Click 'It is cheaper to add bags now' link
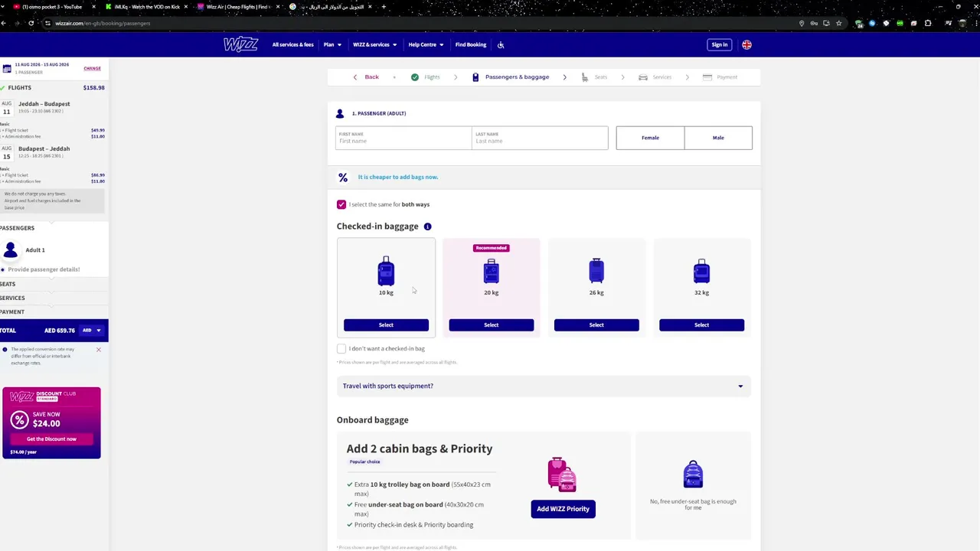The height and width of the screenshot is (551, 980). click(x=398, y=178)
